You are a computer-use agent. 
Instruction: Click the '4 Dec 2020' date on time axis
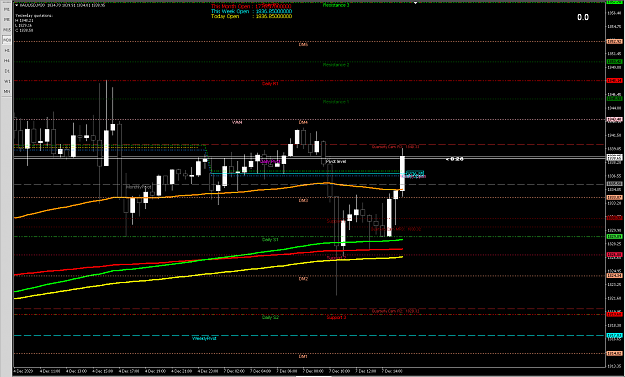[x=24, y=371]
